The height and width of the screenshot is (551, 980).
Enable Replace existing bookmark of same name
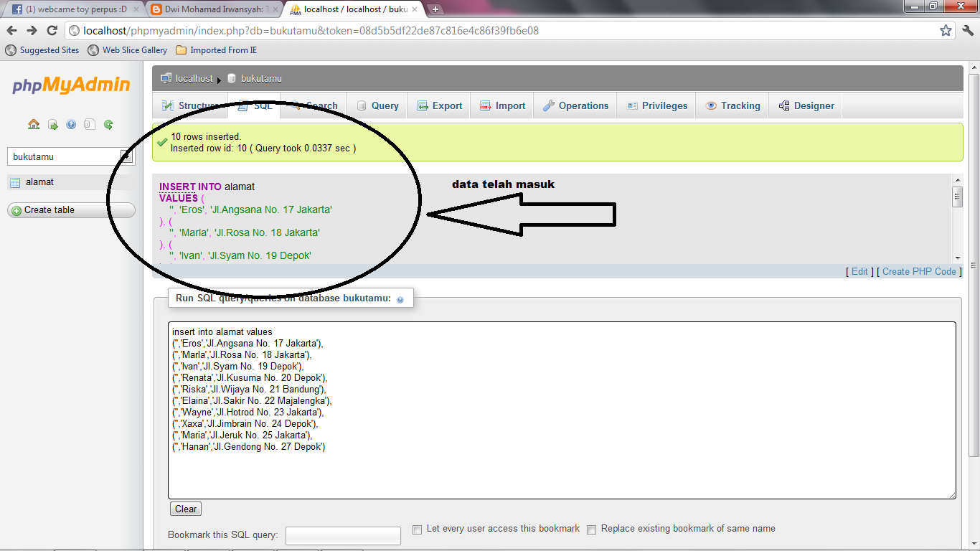(x=591, y=529)
